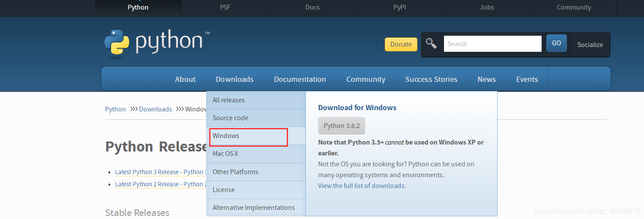Screen dimensions: 644x219
Task: Click the Stable Releases heading
Action: coord(137,213)
